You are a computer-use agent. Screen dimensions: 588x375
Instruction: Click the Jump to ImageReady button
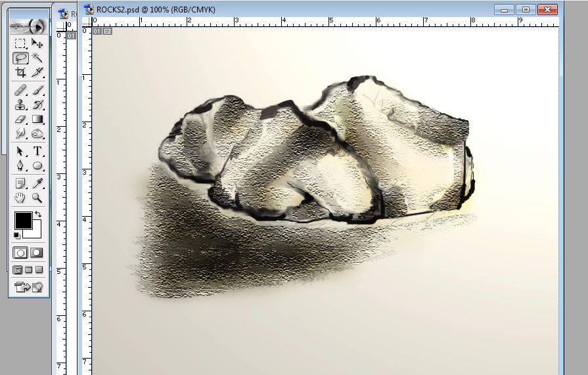[28, 286]
